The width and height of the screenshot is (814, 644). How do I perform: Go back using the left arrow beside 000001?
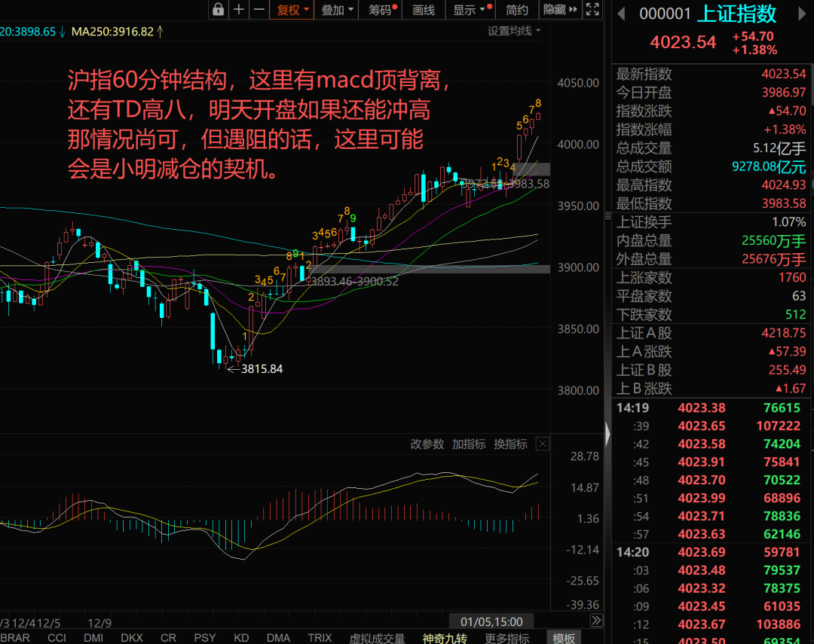(x=620, y=13)
